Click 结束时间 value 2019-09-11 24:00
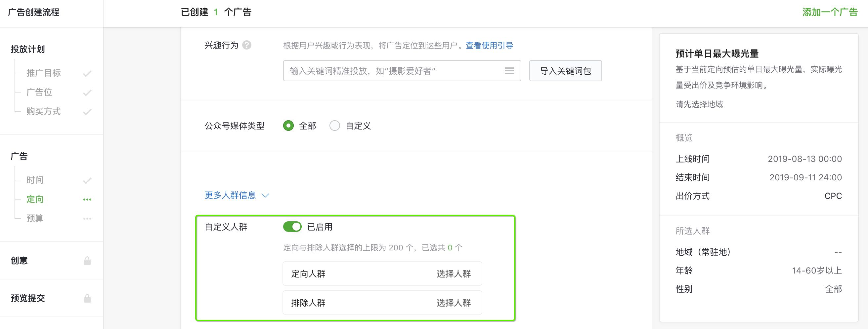Image resolution: width=868 pixels, height=329 pixels. coord(806,177)
